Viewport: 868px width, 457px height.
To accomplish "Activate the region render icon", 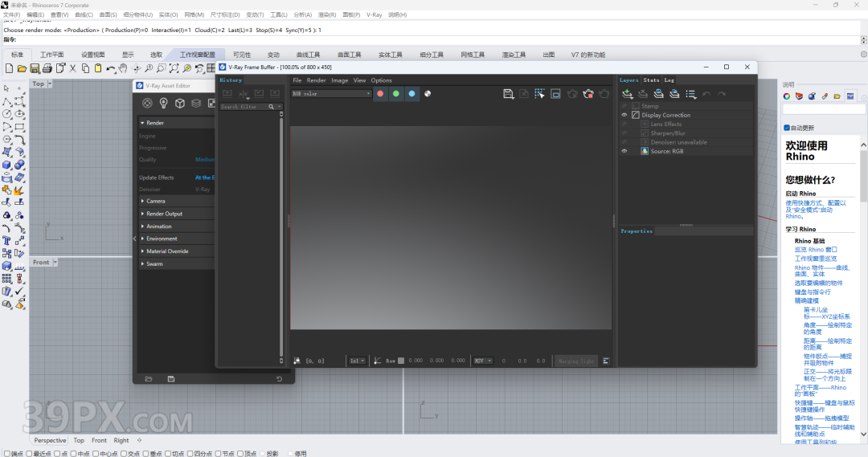I will coord(555,94).
